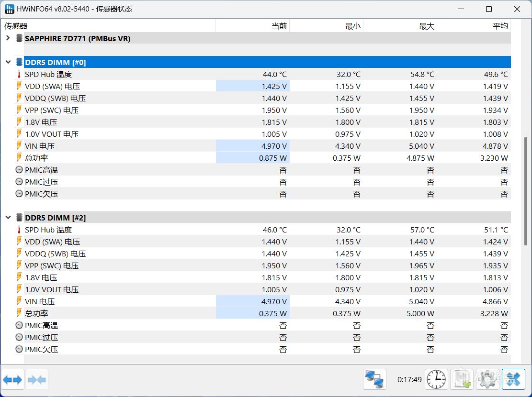Click the elapsed time 0:17:49 display
532x397 pixels.
point(409,379)
